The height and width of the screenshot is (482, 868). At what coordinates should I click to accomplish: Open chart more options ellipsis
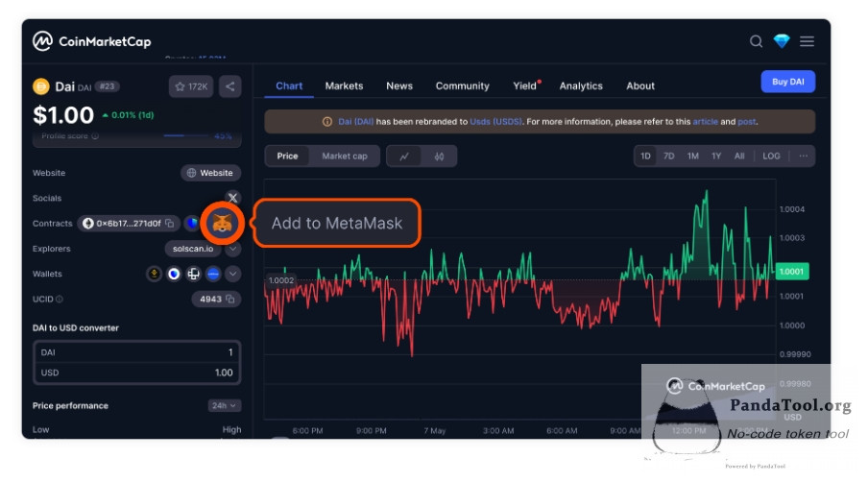coord(804,157)
